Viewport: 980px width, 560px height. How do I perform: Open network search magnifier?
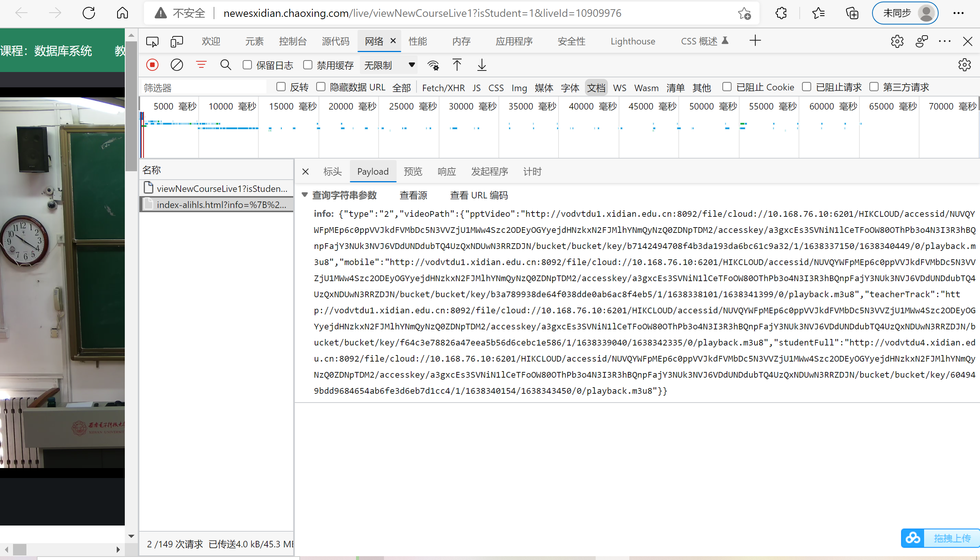[225, 65]
